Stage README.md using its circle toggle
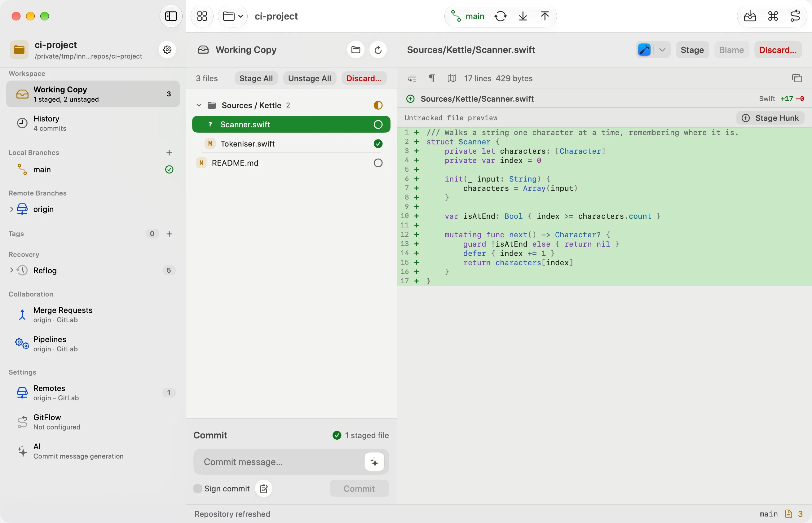The width and height of the screenshot is (812, 523). coord(378,163)
